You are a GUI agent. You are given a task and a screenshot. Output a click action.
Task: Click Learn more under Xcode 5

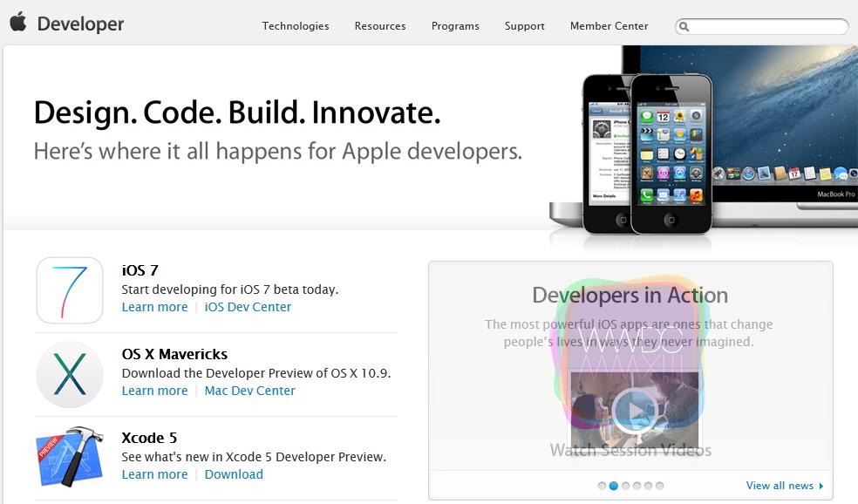click(x=155, y=474)
